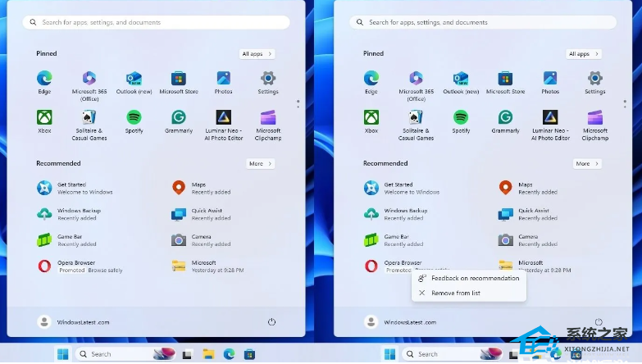Viewport: 642px width, 364px height.
Task: Launch Xbox in the left Start menu
Action: tap(44, 121)
